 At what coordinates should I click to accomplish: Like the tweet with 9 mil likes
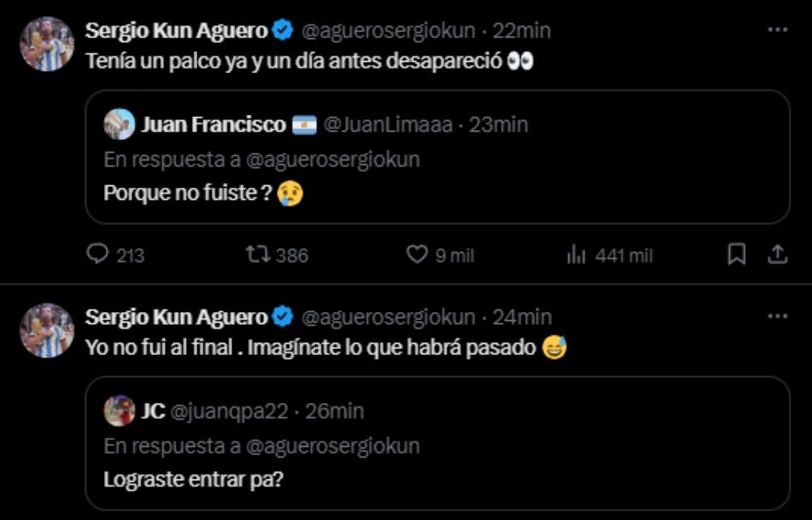click(x=417, y=255)
